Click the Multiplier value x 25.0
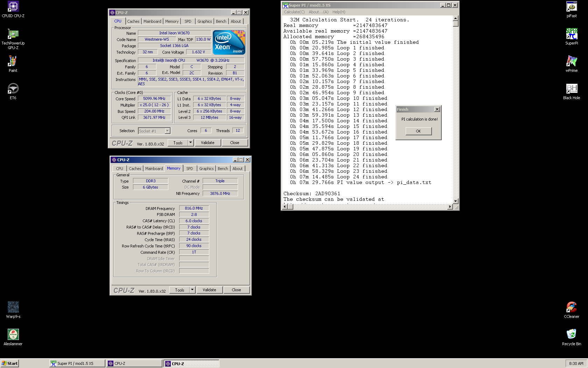The width and height of the screenshot is (588, 368). 154,105
